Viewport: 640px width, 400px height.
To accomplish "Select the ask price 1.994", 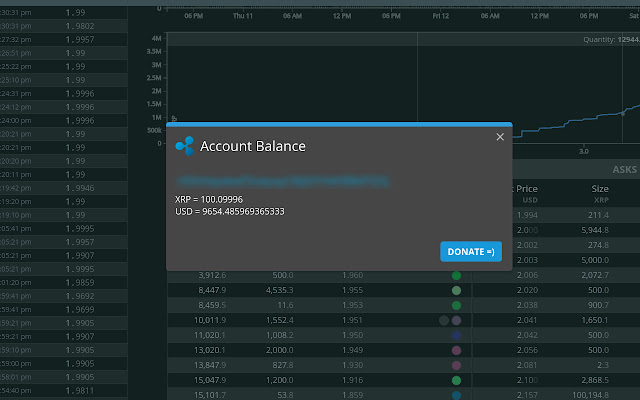I will (527, 215).
